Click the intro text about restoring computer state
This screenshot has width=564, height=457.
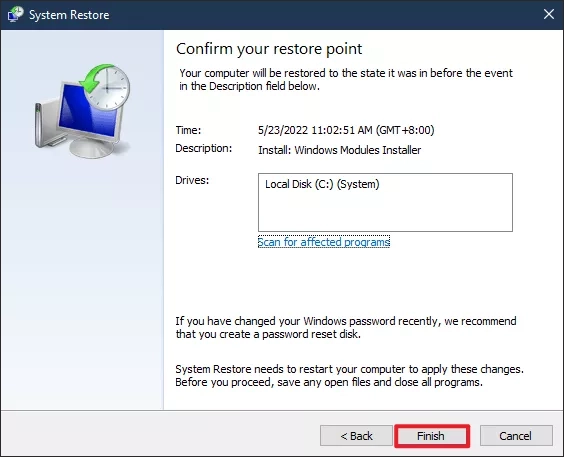pos(346,79)
